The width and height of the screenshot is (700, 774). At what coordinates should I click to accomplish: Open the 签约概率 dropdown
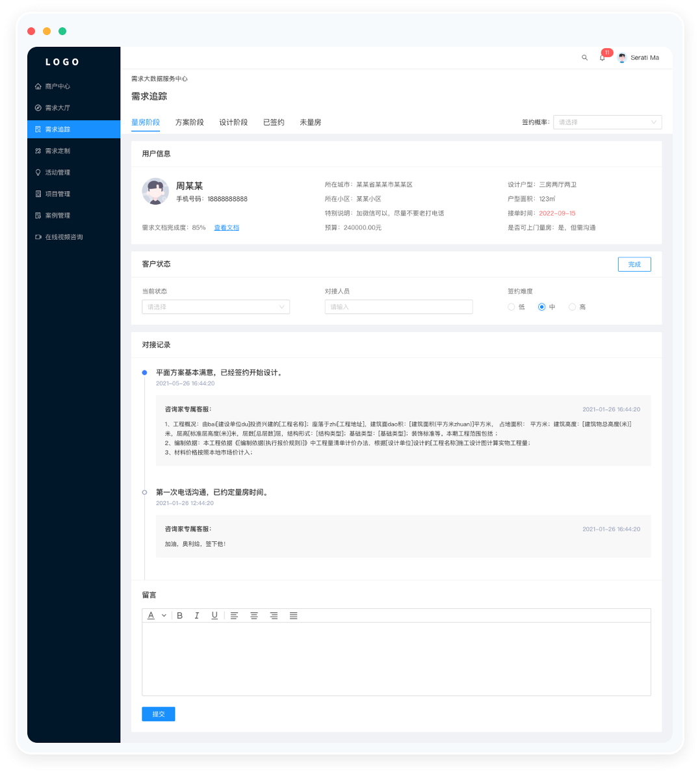(607, 122)
